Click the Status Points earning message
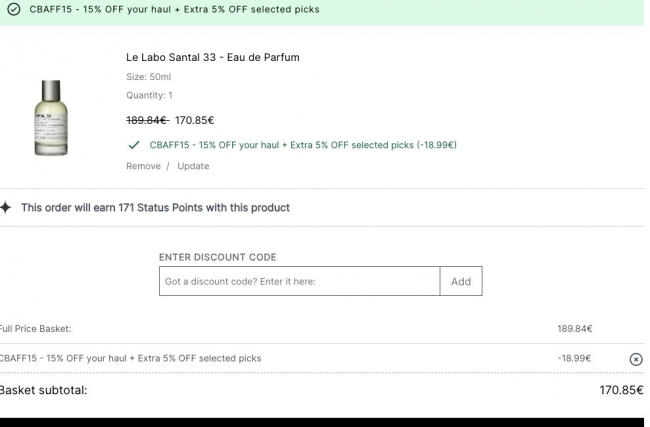Image resolution: width=650 pixels, height=427 pixels. [155, 207]
